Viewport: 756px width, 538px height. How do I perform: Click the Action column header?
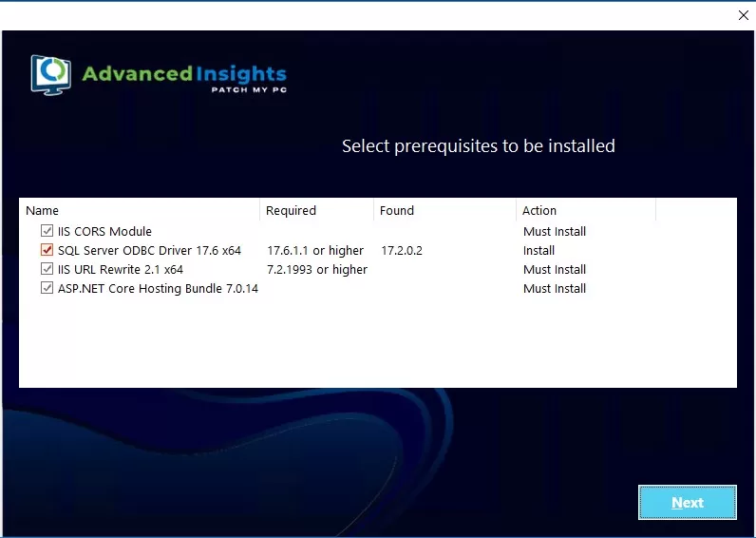[x=586, y=210]
